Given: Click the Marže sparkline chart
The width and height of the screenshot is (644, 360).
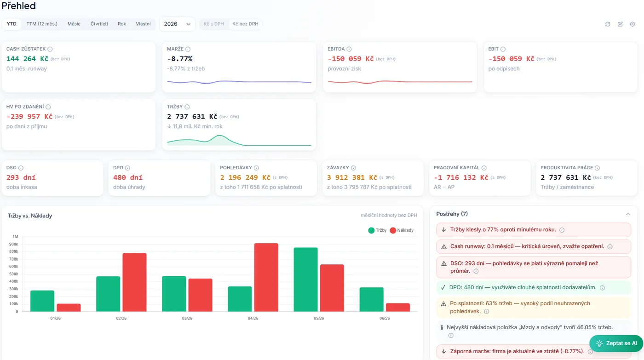Looking at the screenshot, I should [x=239, y=82].
